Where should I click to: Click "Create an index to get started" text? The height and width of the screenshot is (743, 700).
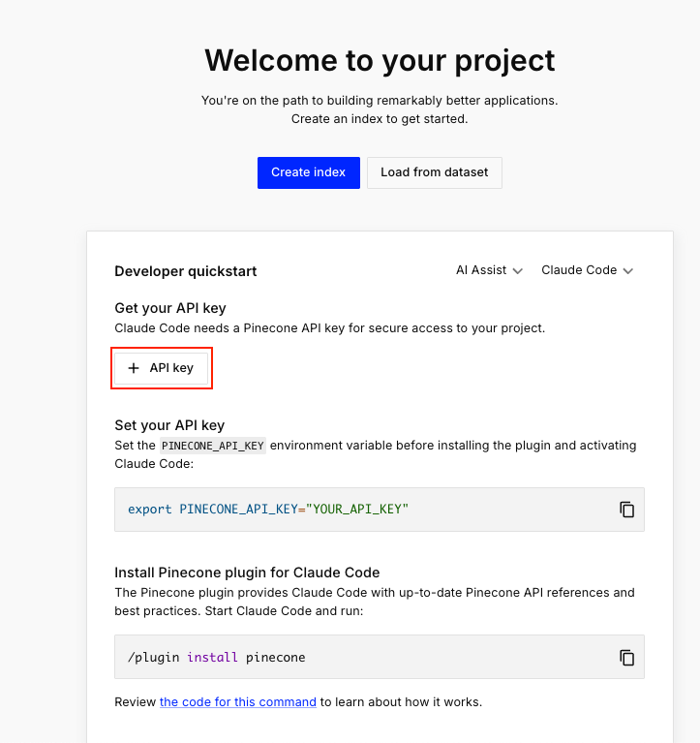click(380, 119)
